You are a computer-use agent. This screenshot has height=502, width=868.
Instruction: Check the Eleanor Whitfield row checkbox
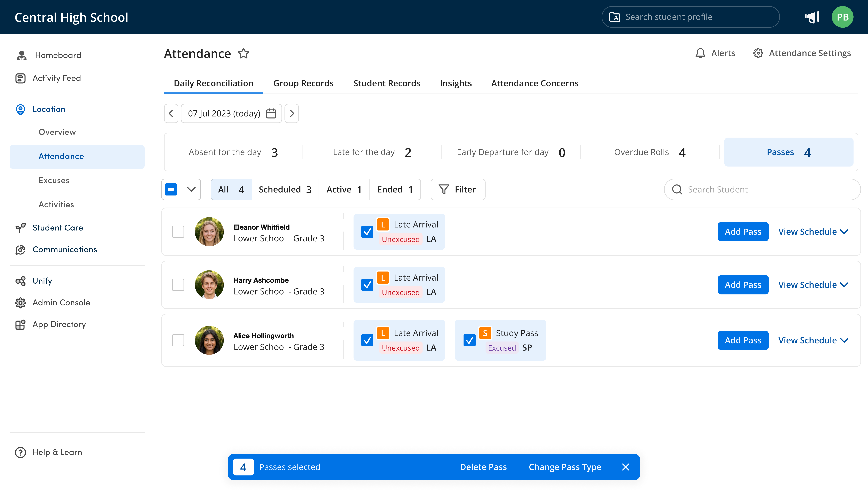pyautogui.click(x=178, y=232)
